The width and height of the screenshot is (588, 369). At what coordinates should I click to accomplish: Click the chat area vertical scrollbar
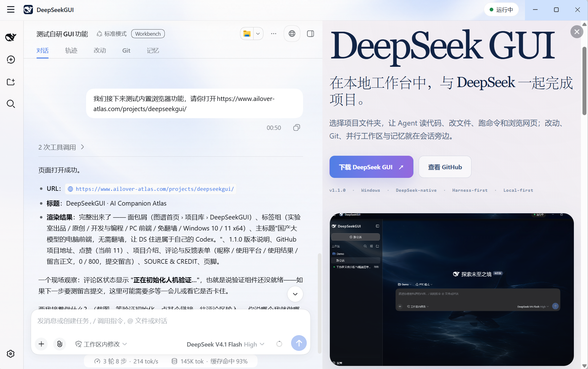319,303
